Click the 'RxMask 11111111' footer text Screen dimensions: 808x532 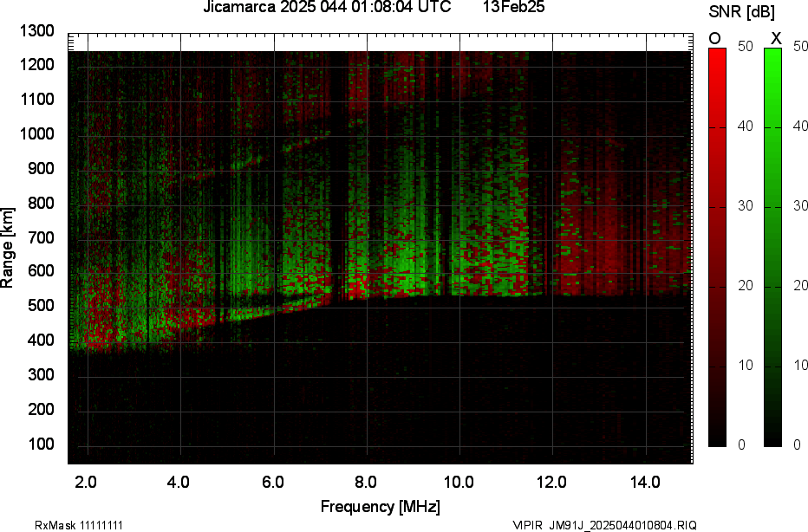pos(79,525)
